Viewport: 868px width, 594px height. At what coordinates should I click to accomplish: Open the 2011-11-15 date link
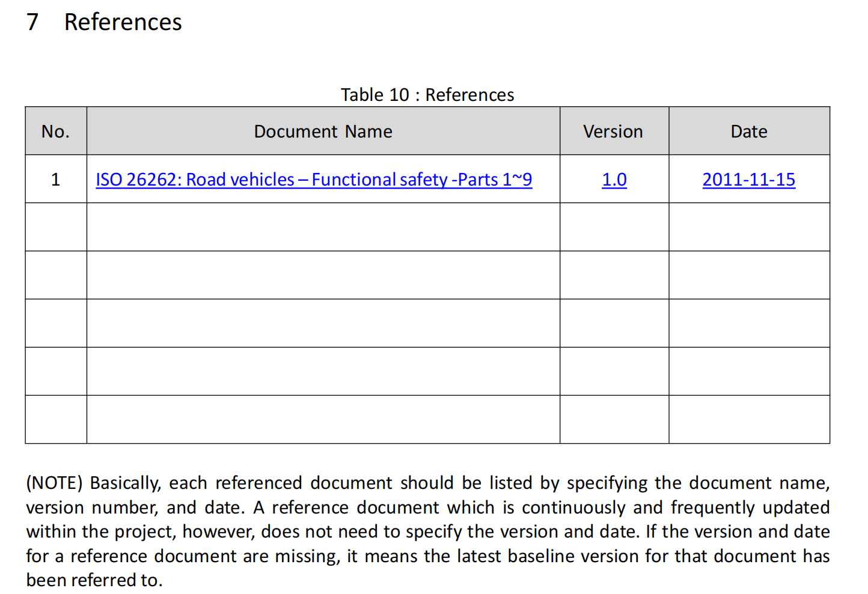[748, 180]
